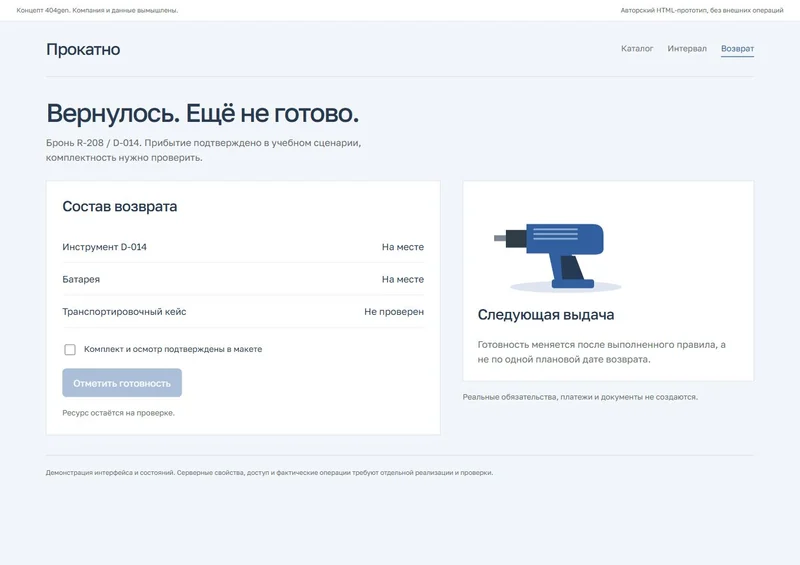This screenshot has width=800, height=565.
Task: Click the Отметить готовность button
Action: coord(122,383)
